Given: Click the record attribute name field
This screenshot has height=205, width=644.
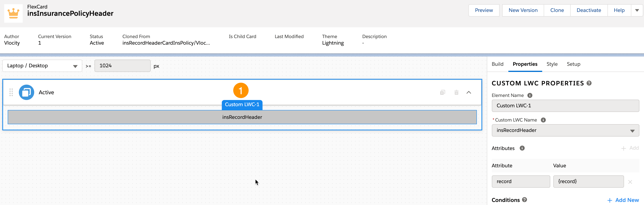Looking at the screenshot, I should [x=521, y=182].
